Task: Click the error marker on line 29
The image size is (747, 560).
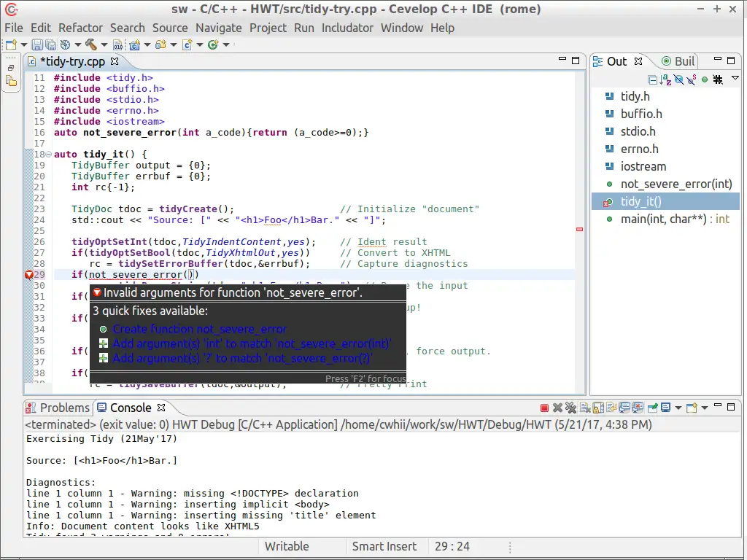Action: (29, 275)
